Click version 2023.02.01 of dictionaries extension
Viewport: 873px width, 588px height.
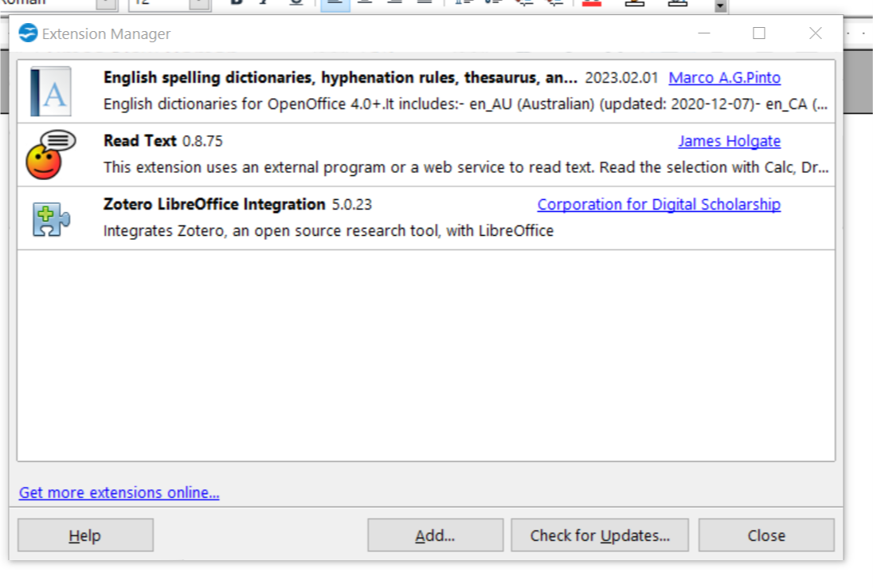(621, 78)
